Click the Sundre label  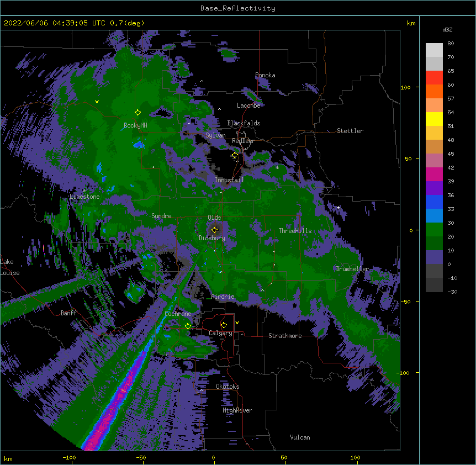click(x=161, y=216)
